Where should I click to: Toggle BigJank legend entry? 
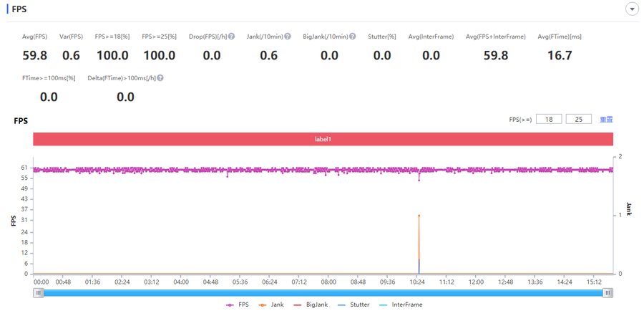310,305
